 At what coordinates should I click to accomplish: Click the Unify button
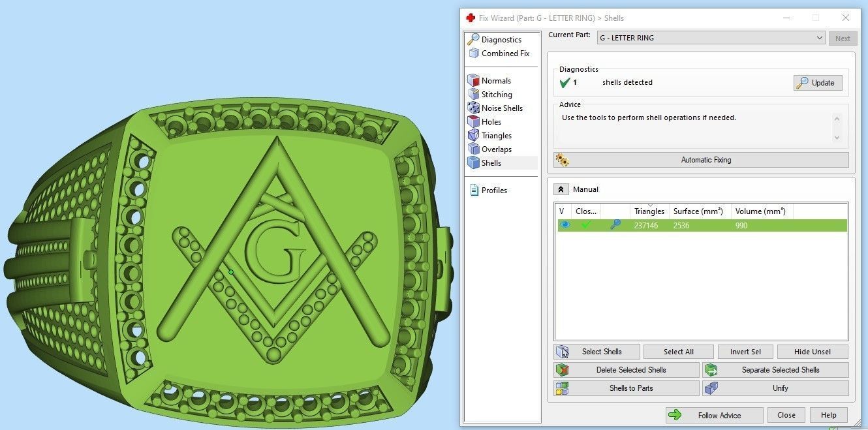pos(775,388)
